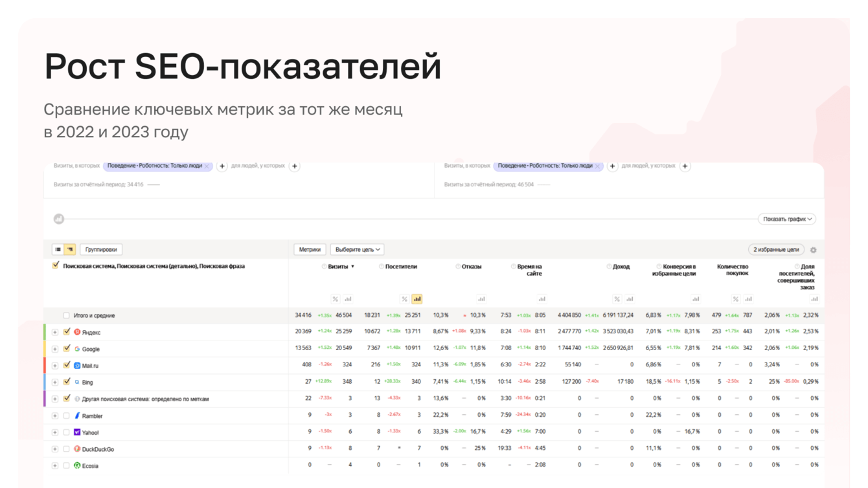Check the Rambler row checkbox

pos(66,416)
